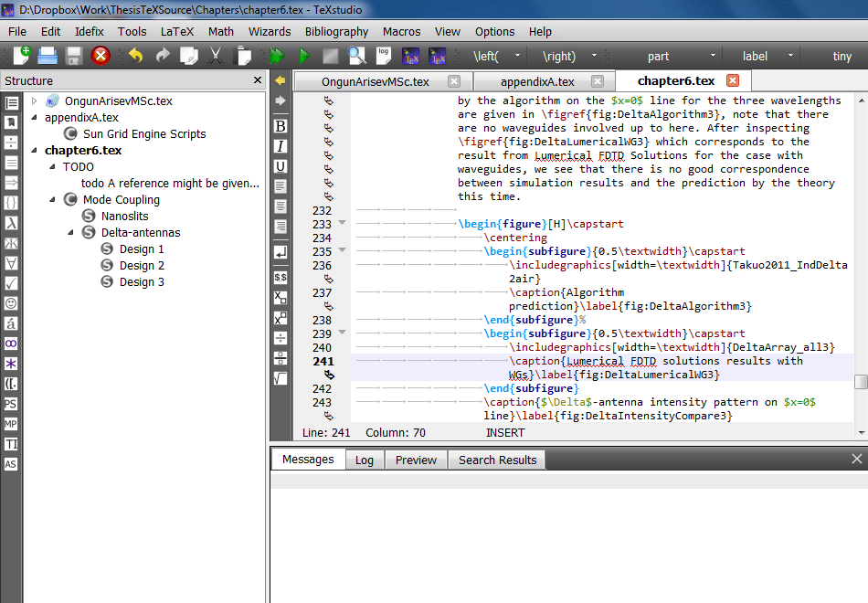
Task: Compile with the single green arrow
Action: click(304, 56)
